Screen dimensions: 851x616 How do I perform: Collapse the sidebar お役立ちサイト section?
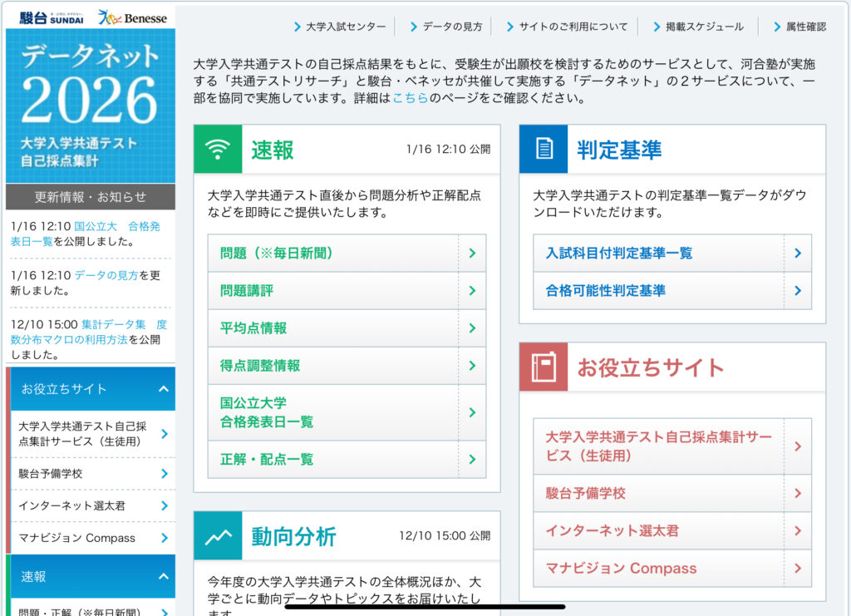point(163,389)
